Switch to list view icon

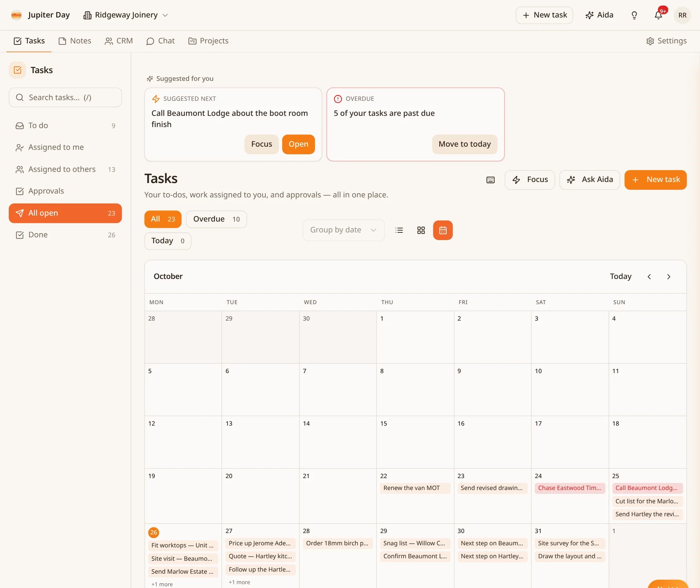(x=399, y=230)
